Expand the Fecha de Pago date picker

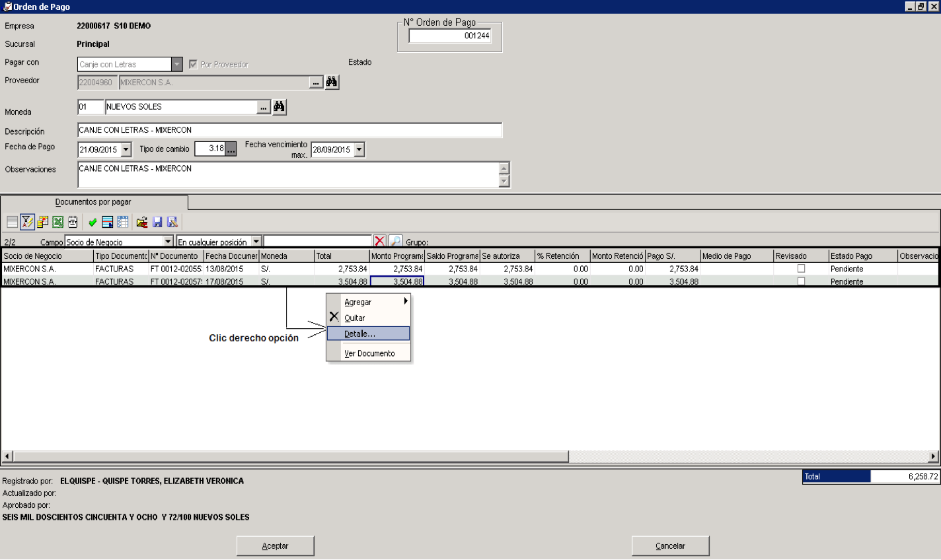point(126,149)
